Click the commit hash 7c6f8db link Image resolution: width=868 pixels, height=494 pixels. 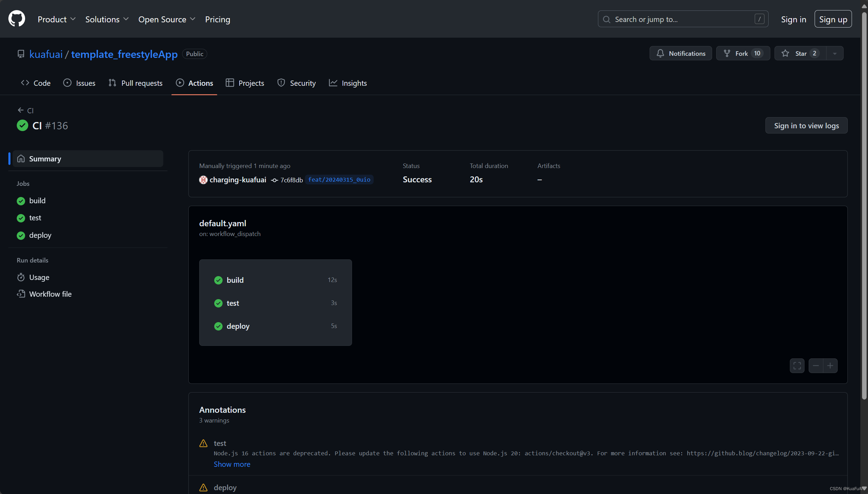click(x=292, y=179)
